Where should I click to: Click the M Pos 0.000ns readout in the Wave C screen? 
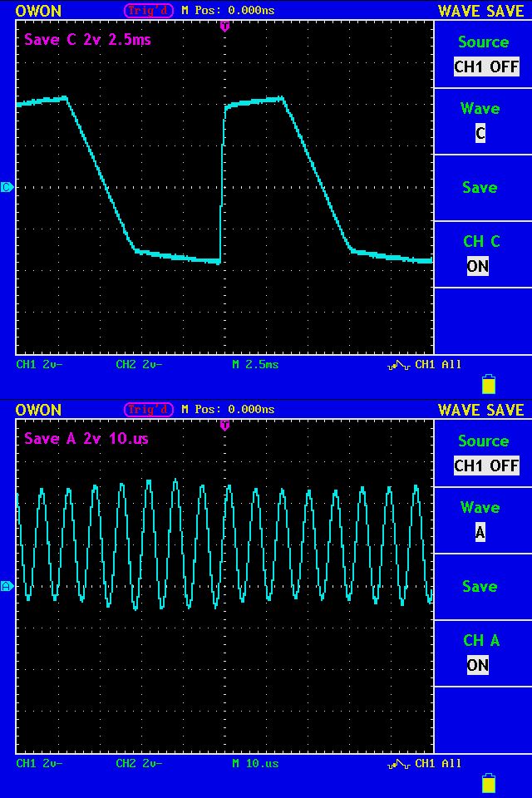(228, 10)
